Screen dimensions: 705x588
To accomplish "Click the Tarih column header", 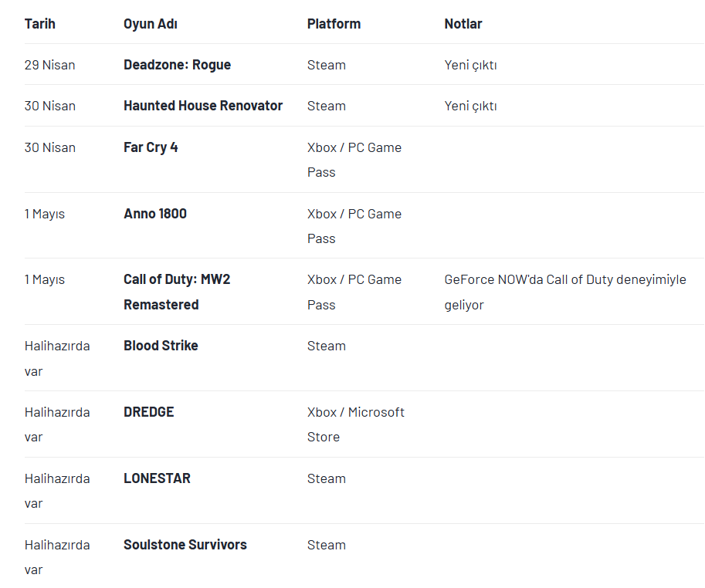I will (x=39, y=24).
